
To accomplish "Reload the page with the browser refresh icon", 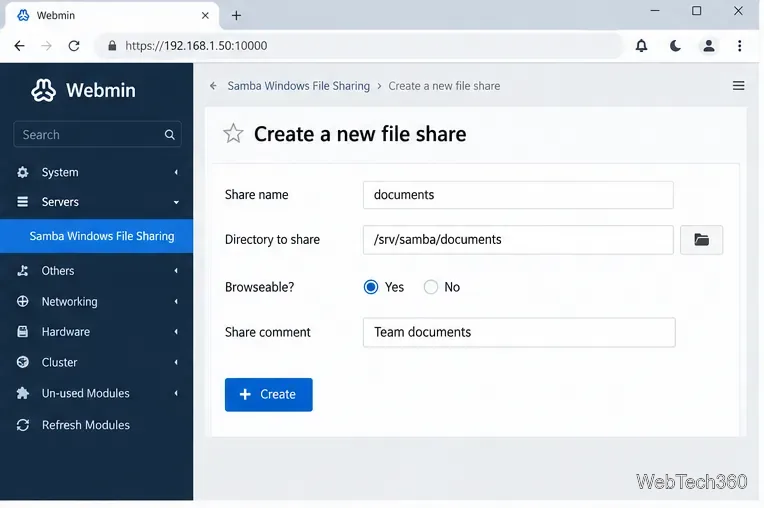I will click(x=74, y=46).
